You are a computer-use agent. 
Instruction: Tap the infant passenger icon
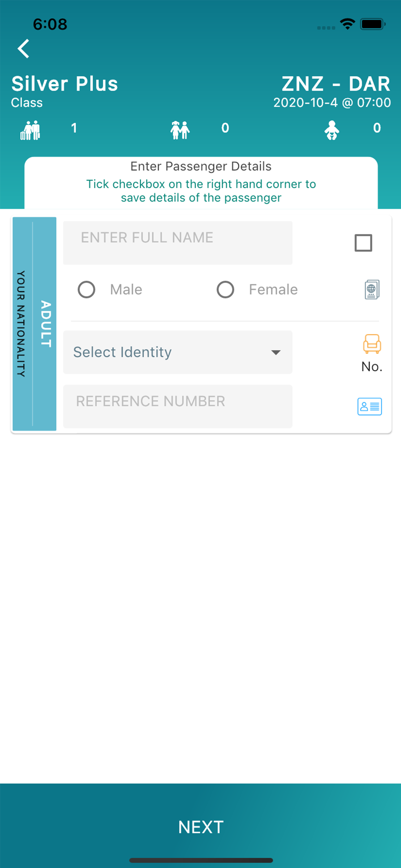tap(332, 130)
